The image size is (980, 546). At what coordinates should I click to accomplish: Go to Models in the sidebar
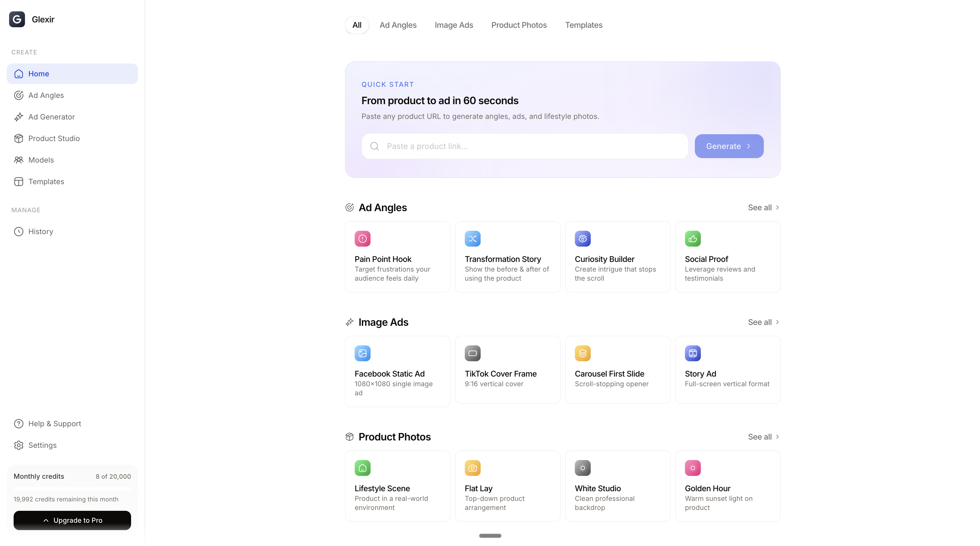[41, 160]
